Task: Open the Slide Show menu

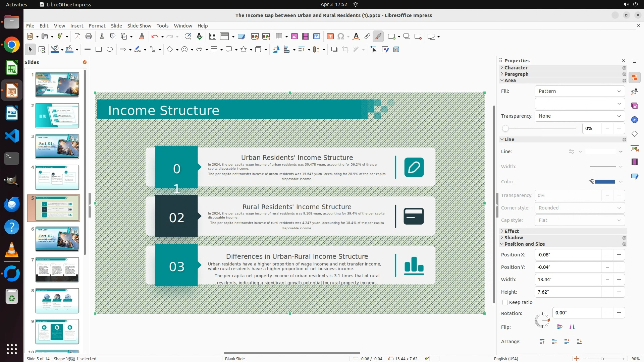Action: [139, 26]
